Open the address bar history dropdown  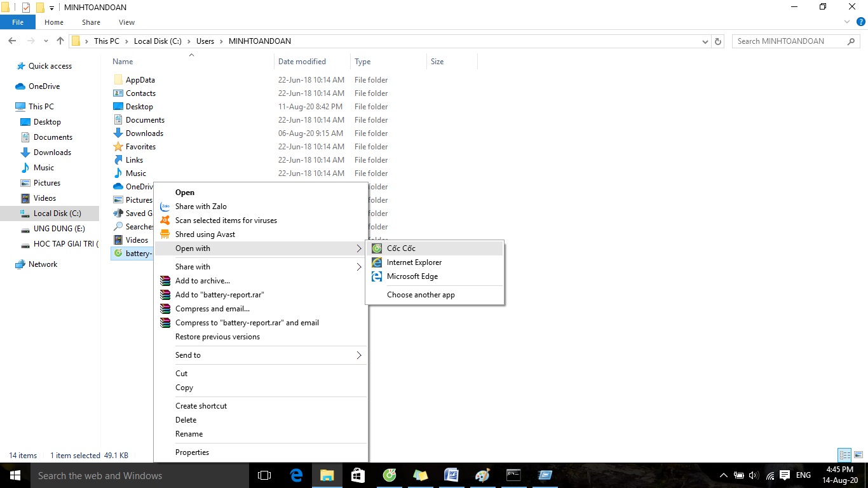pyautogui.click(x=705, y=41)
